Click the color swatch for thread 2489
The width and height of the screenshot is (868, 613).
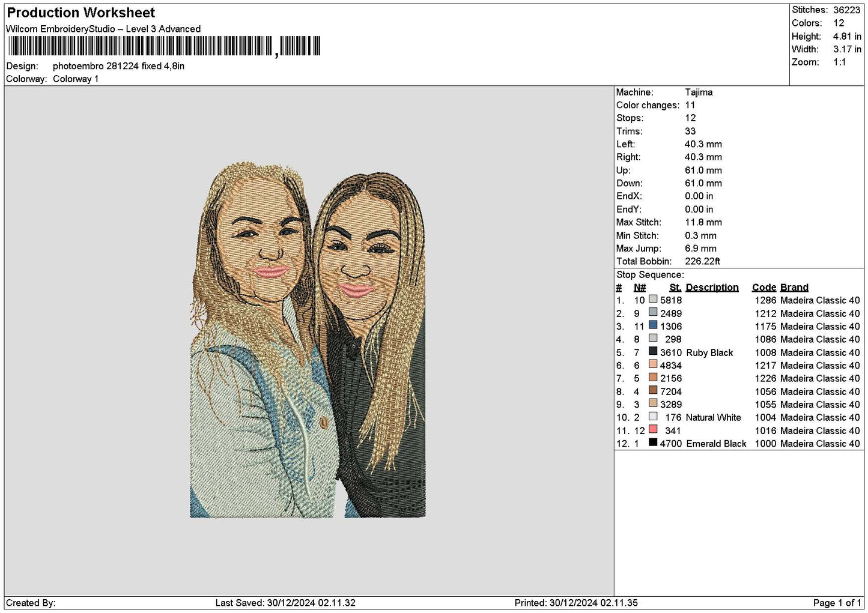pyautogui.click(x=653, y=313)
